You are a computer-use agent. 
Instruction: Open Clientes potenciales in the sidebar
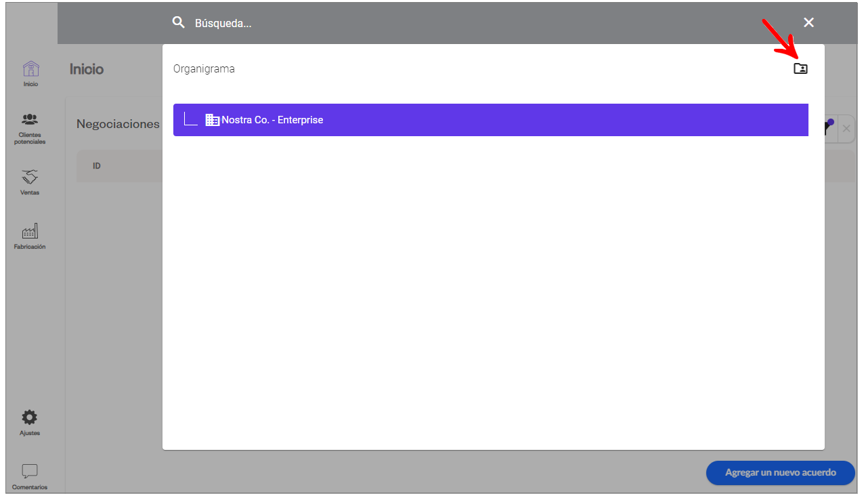pyautogui.click(x=30, y=129)
